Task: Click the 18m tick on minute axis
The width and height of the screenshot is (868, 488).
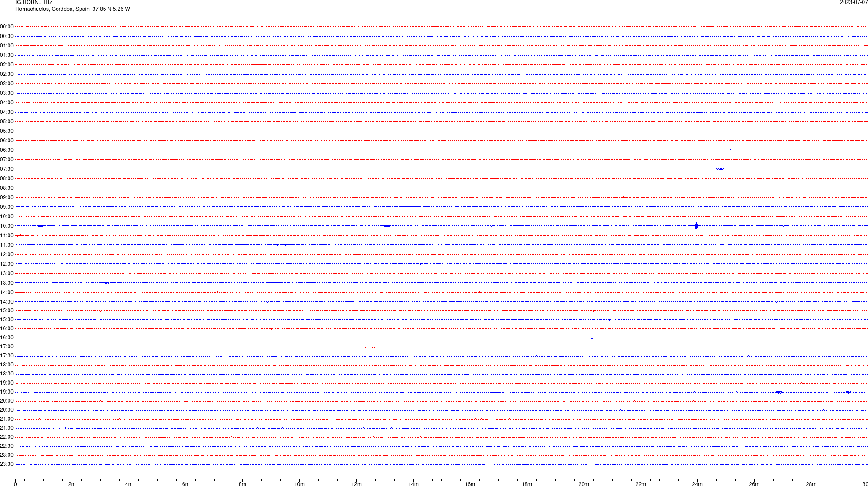Action: coord(527,484)
